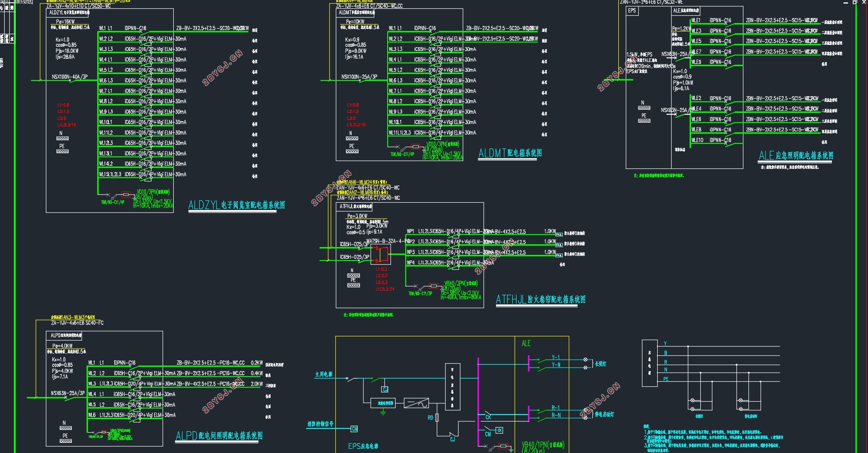Image resolution: width=868 pixels, height=453 pixels.
Task: Click the red surge protector symbol in ALDZYL panel
Action: (x=126, y=195)
